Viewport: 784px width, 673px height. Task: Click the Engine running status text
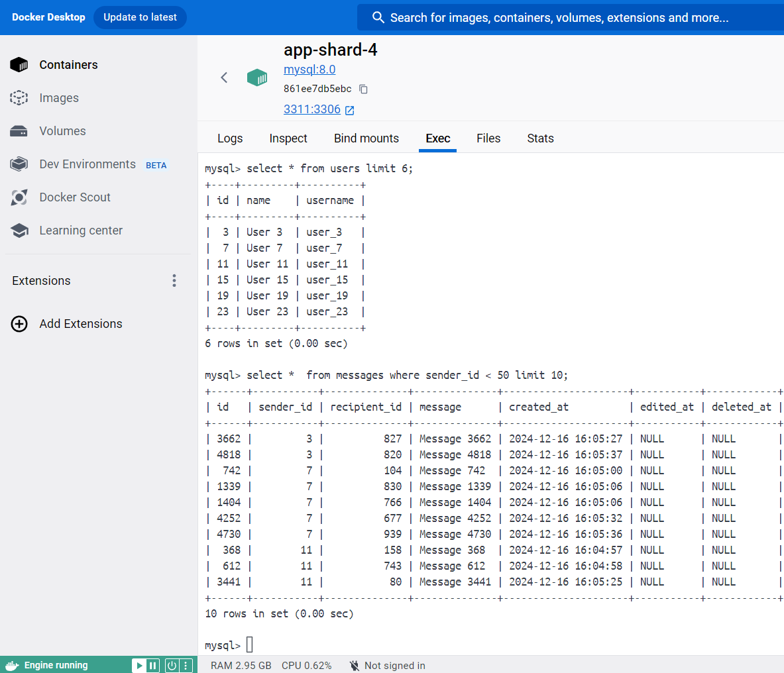pyautogui.click(x=56, y=666)
